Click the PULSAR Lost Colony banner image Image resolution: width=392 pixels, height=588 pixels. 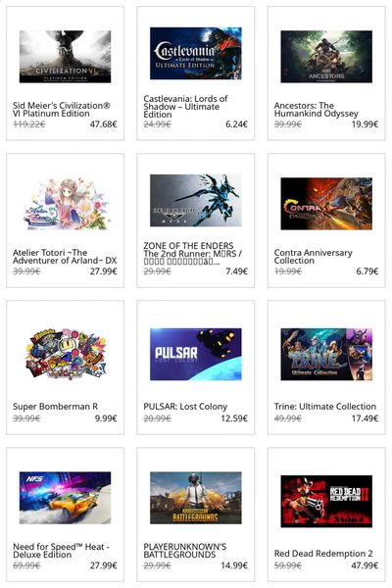tap(195, 355)
